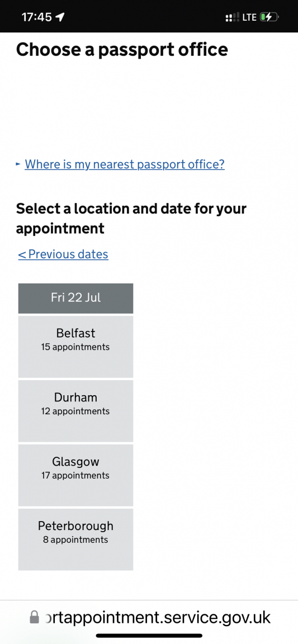Viewport: 298px width, 644px height.
Task: Tap the '17 appointments' text under Glasgow
Action: click(75, 476)
